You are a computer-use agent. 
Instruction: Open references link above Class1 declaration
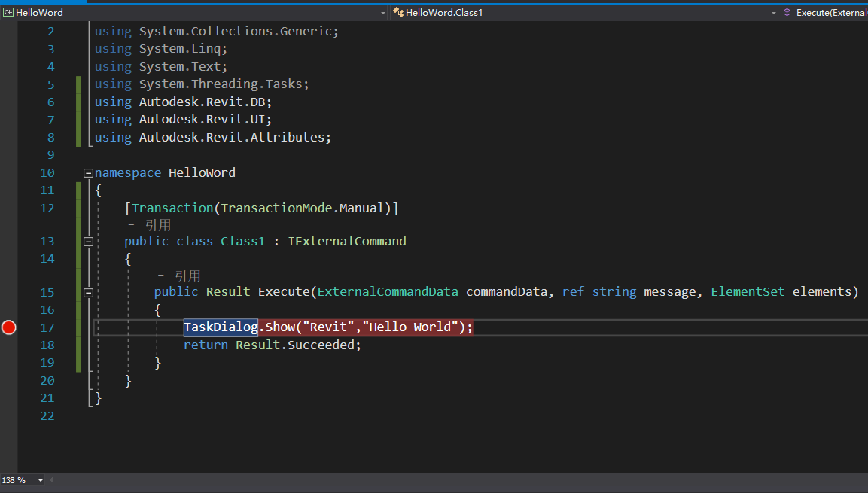150,224
